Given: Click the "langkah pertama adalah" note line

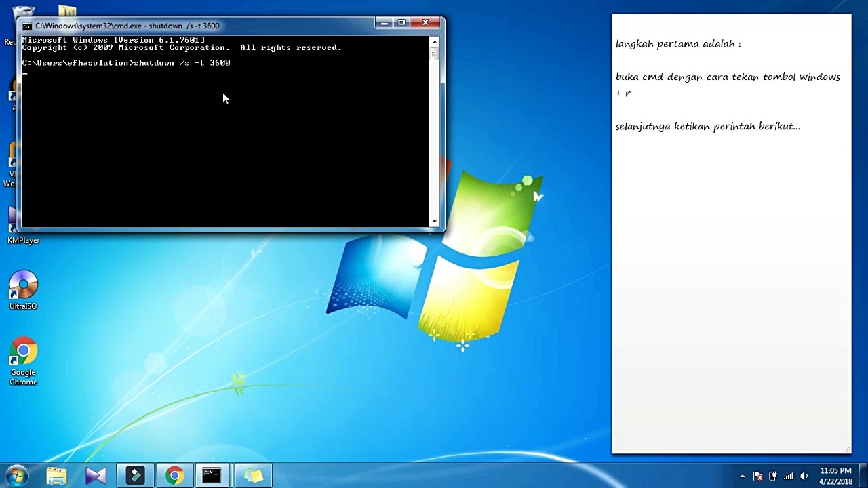Looking at the screenshot, I should (x=678, y=44).
